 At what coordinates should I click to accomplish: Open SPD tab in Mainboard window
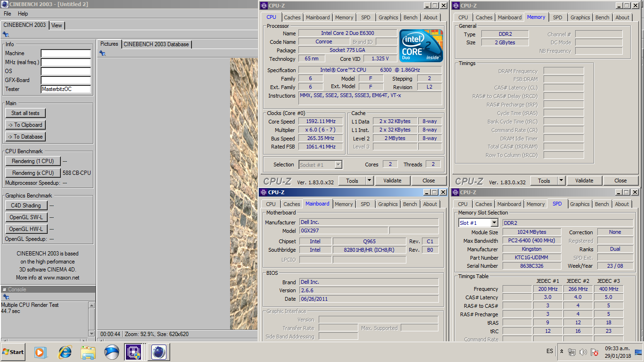tap(365, 204)
